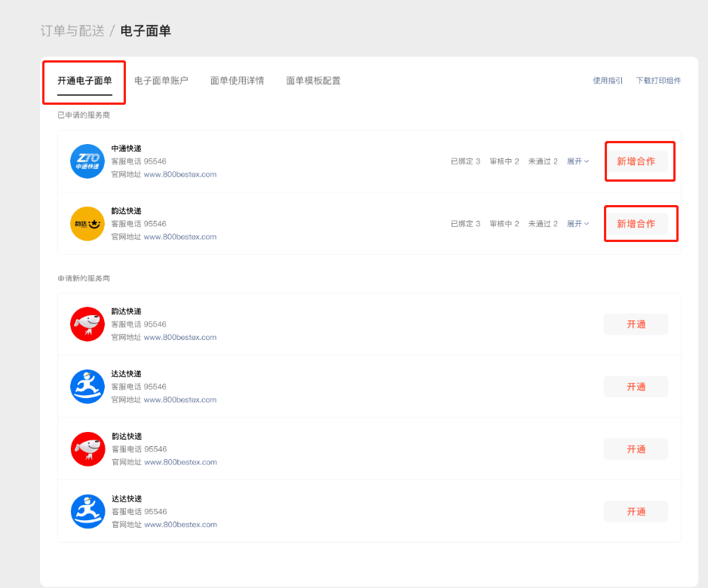Click 未通过 2 in the 中通快递 row
Screen dimensions: 708x588
point(543,161)
